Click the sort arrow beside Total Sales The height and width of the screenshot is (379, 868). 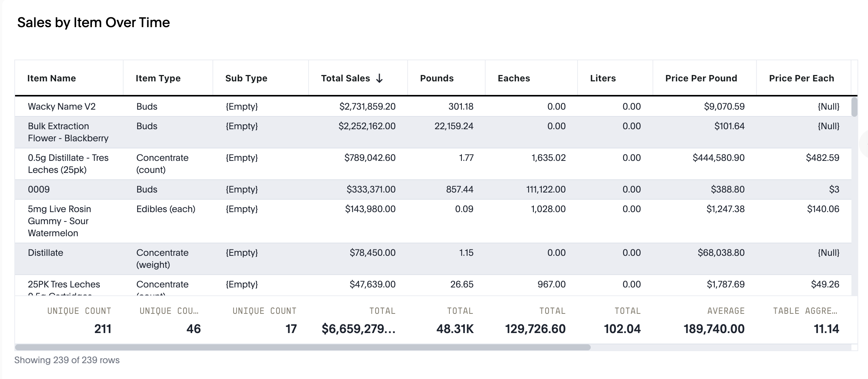pos(379,78)
